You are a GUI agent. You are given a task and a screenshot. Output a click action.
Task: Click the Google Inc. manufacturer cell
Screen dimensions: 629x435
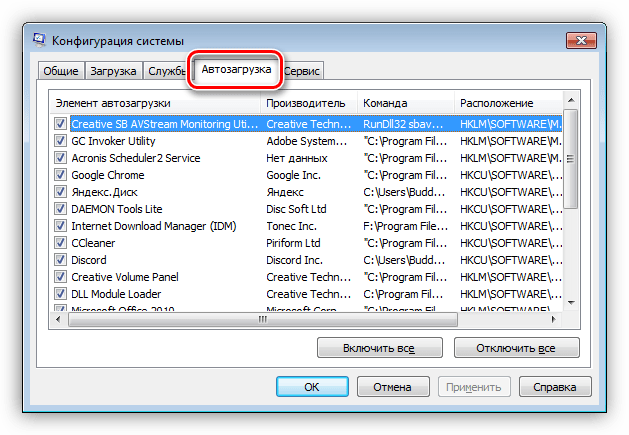click(x=293, y=175)
